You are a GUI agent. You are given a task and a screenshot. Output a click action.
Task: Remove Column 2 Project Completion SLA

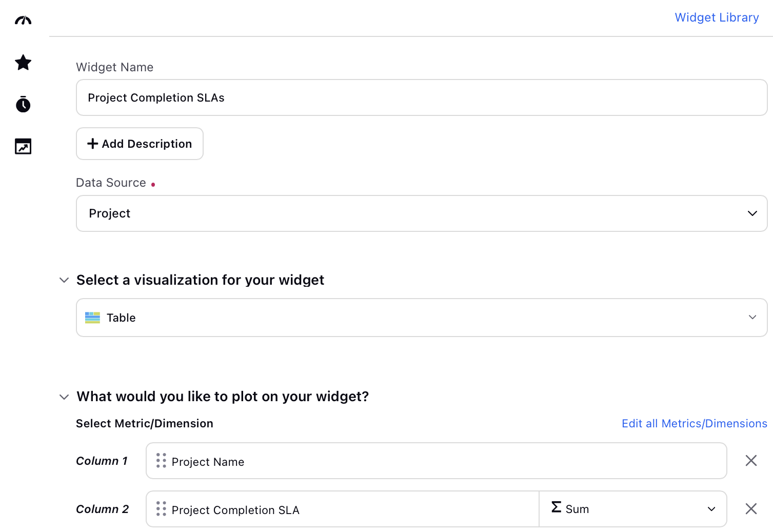(751, 508)
